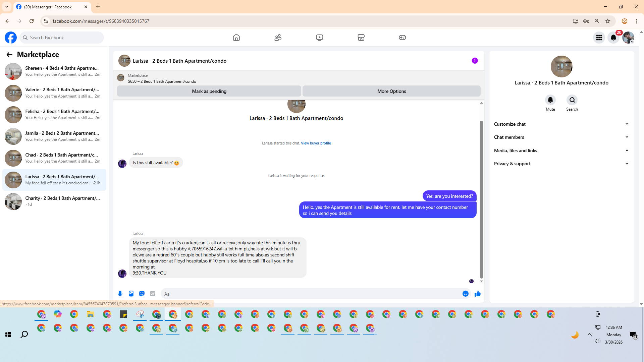The image size is (644, 362).
Task: Choose a sticker icon in composer
Action: pos(142,294)
